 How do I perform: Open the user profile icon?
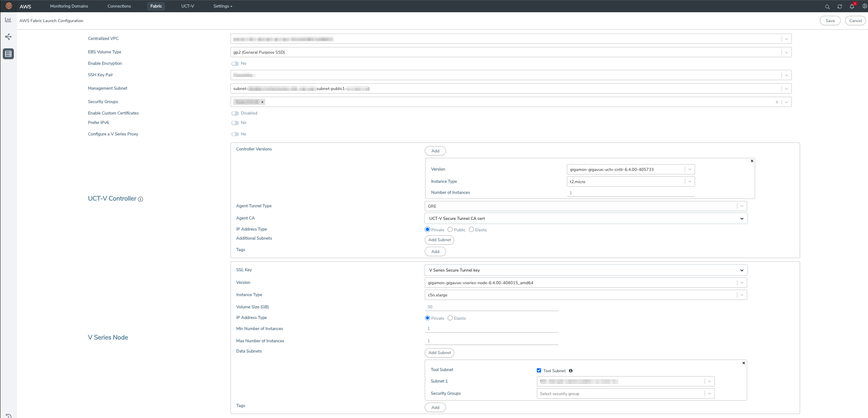[864, 6]
